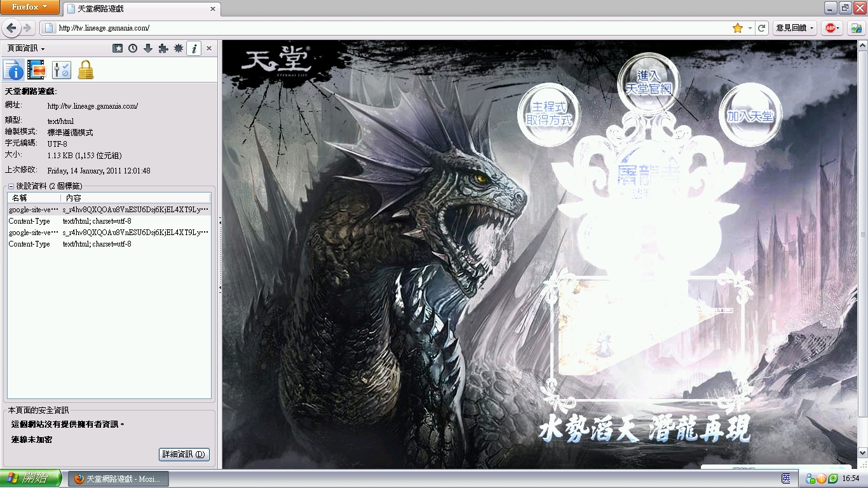Select the 天堂網路遊戲 browser tab

tap(141, 9)
